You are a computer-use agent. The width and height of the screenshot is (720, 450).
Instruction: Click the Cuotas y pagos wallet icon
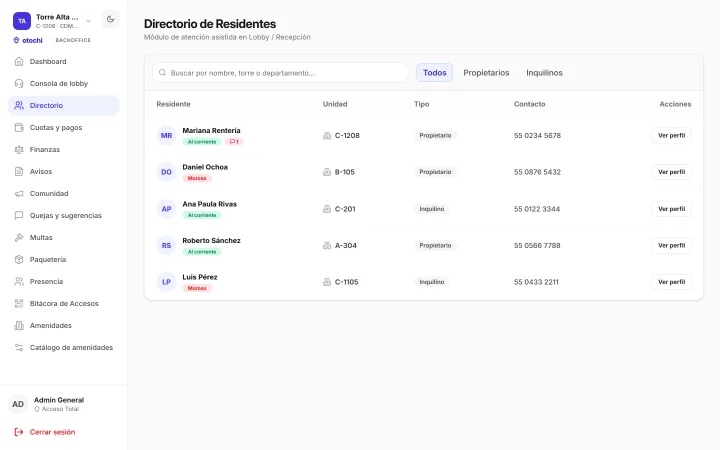coord(19,128)
